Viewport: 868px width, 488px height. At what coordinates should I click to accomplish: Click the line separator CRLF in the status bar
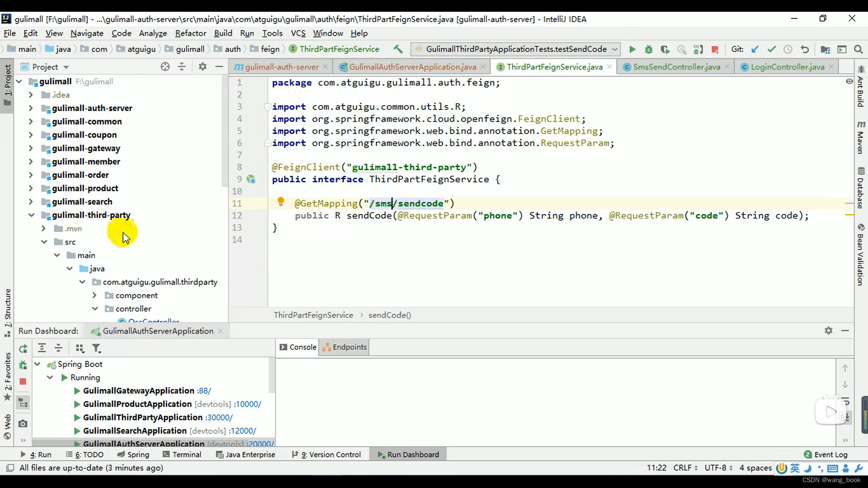[685, 468]
